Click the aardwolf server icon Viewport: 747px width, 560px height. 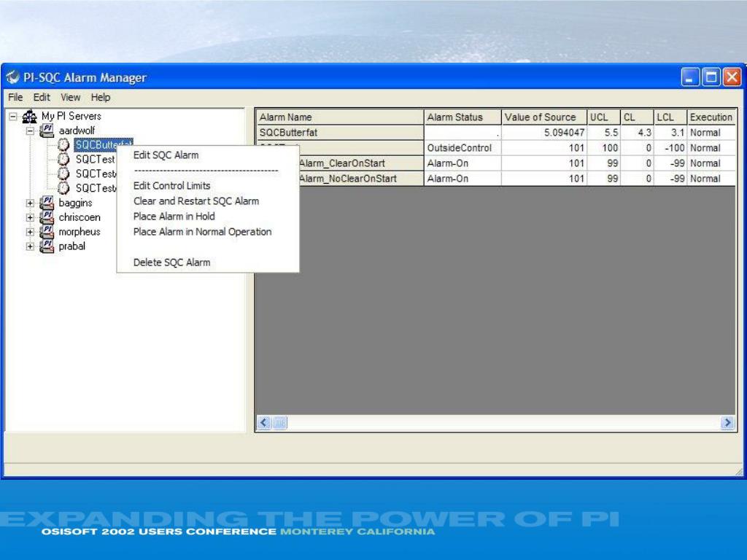click(47, 131)
